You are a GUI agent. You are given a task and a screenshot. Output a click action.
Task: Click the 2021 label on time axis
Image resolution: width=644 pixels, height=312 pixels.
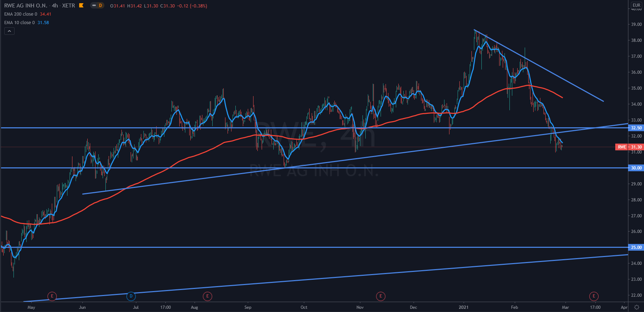tap(463, 307)
